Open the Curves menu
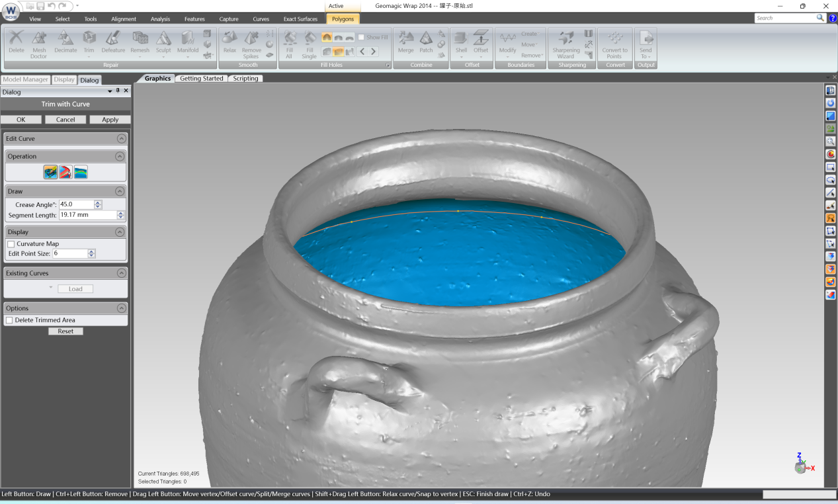This screenshot has width=838, height=504. (261, 19)
